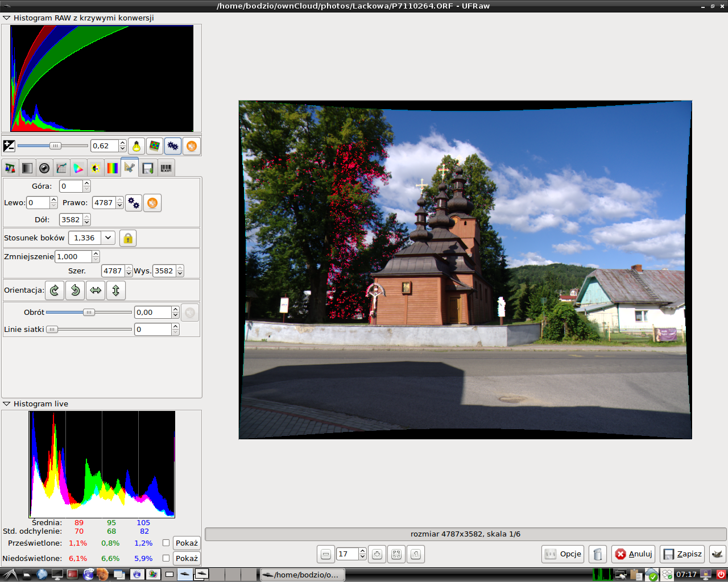This screenshot has height=582, width=728.
Task: Click the auto exposure lightbulb icon
Action: pyautogui.click(x=136, y=146)
